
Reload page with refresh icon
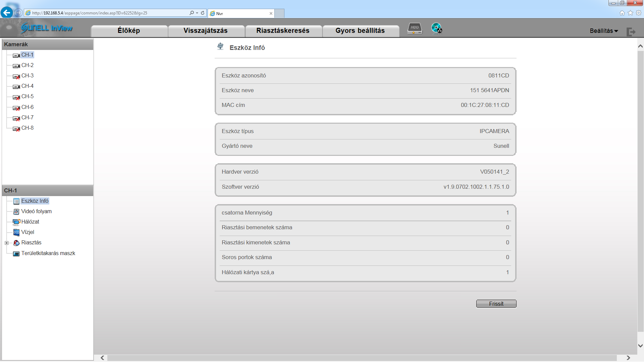[x=203, y=13]
